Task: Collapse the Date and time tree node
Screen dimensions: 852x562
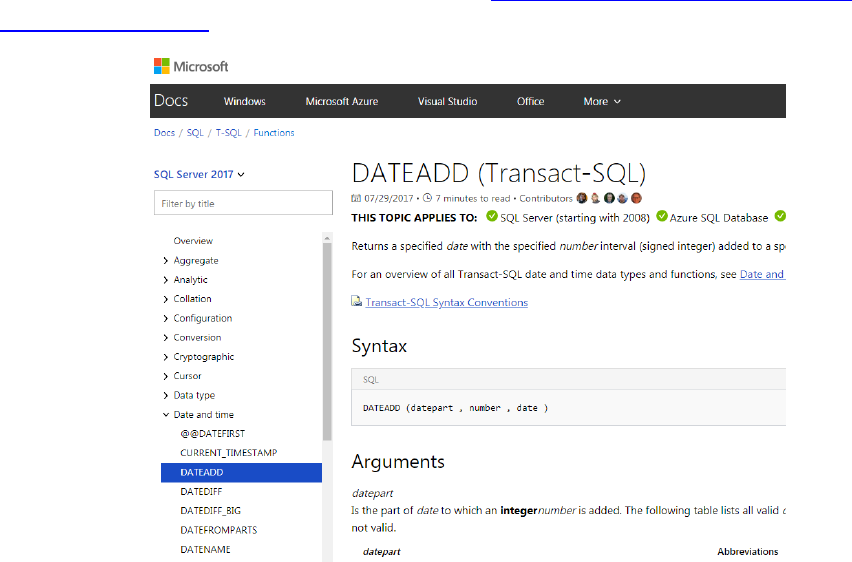Action: [x=166, y=415]
